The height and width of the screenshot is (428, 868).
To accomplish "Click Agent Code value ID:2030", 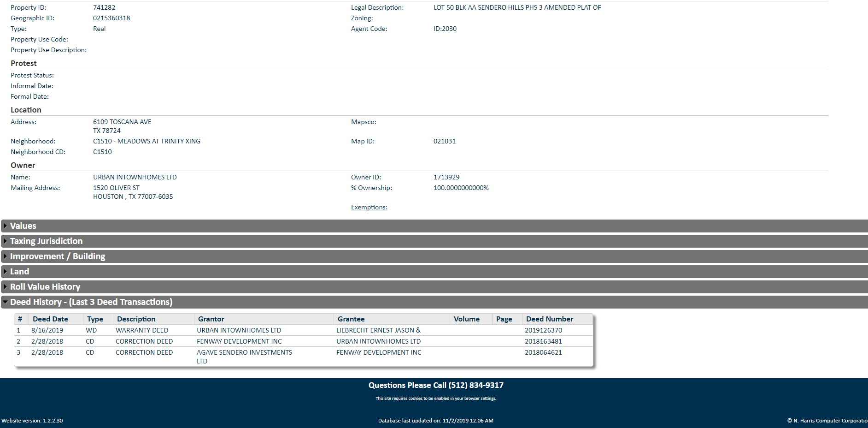I will [445, 29].
